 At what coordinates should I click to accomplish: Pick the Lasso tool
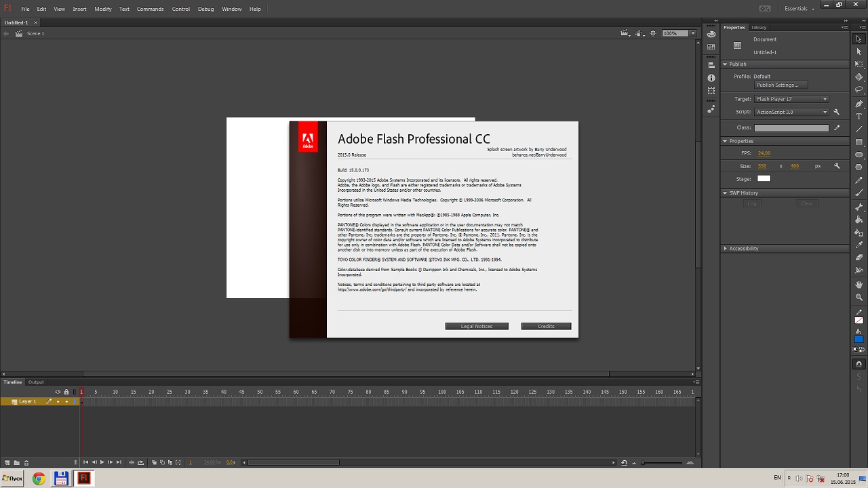click(x=859, y=89)
